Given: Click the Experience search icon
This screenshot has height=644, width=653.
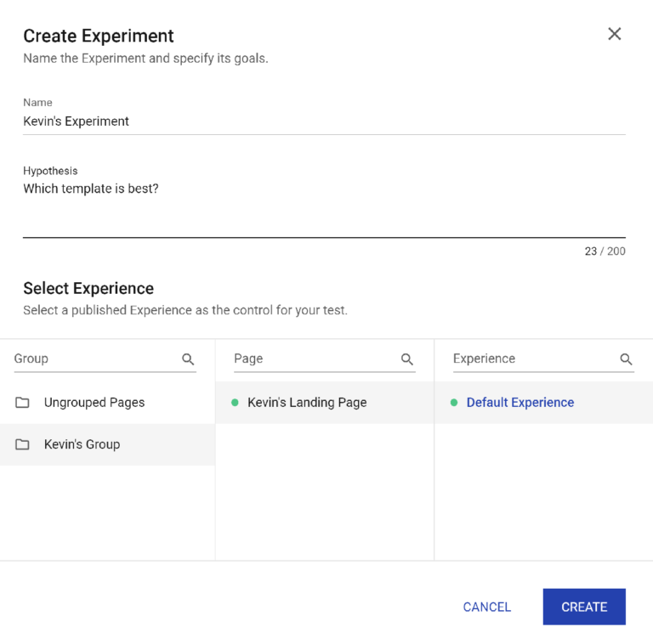Looking at the screenshot, I should coord(626,359).
